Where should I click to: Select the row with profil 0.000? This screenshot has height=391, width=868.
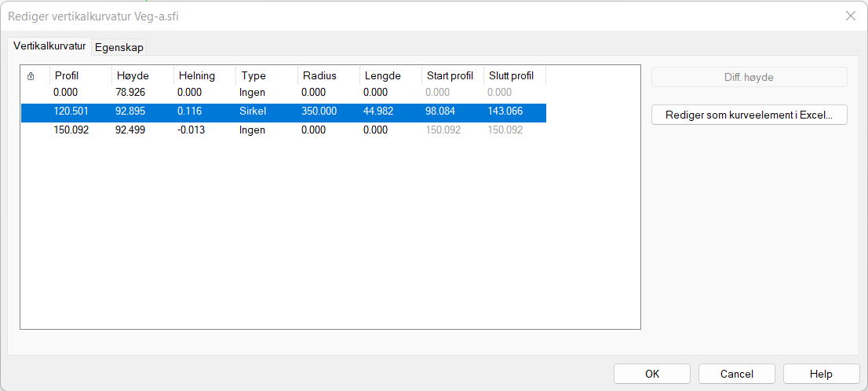(66, 93)
